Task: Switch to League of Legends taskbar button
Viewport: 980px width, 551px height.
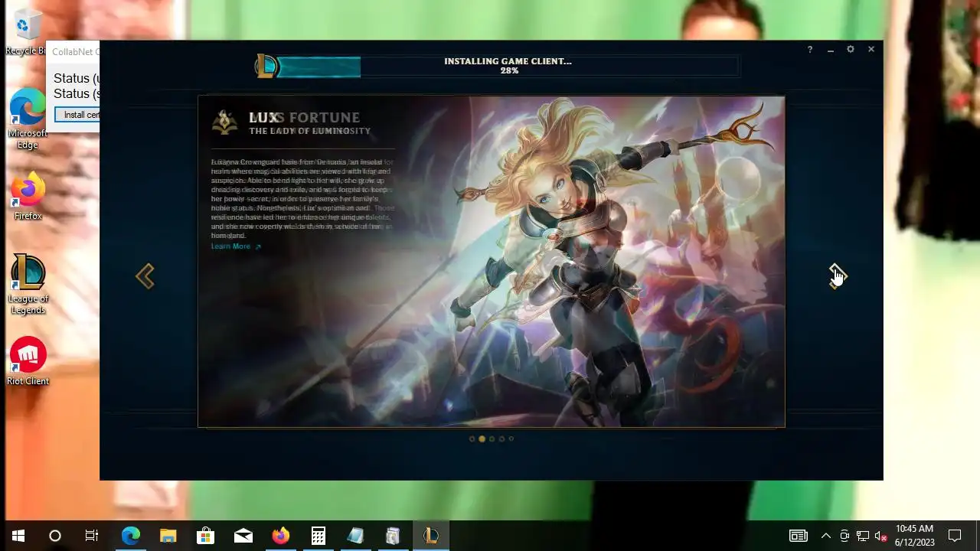Action: (430, 536)
